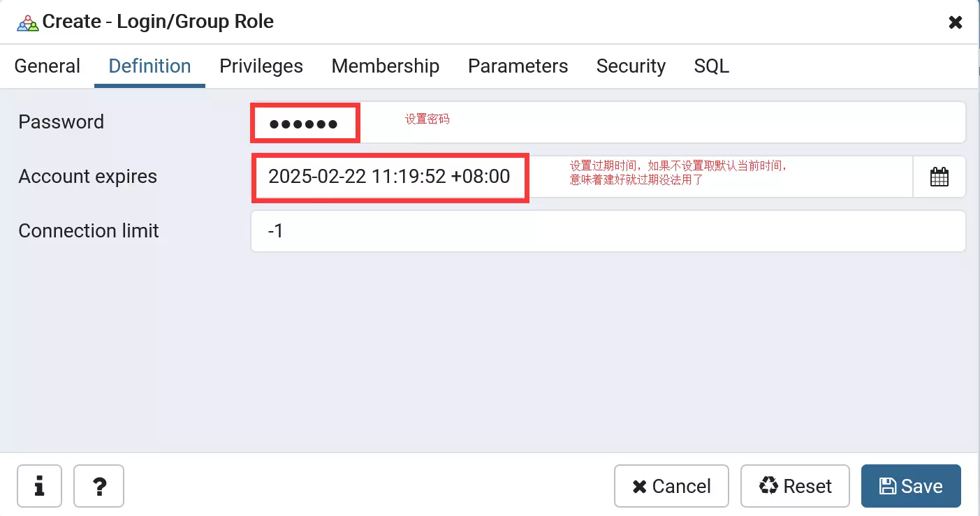Image resolution: width=980 pixels, height=516 pixels.
Task: Close the Create Login/Group Role dialog
Action: pyautogui.click(x=955, y=22)
